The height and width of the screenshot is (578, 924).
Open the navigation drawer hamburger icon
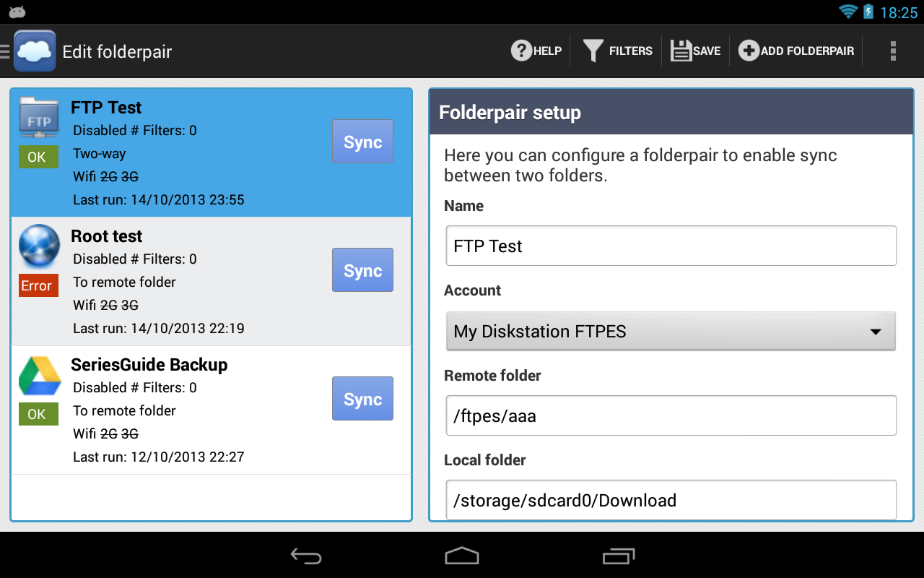pos(5,51)
